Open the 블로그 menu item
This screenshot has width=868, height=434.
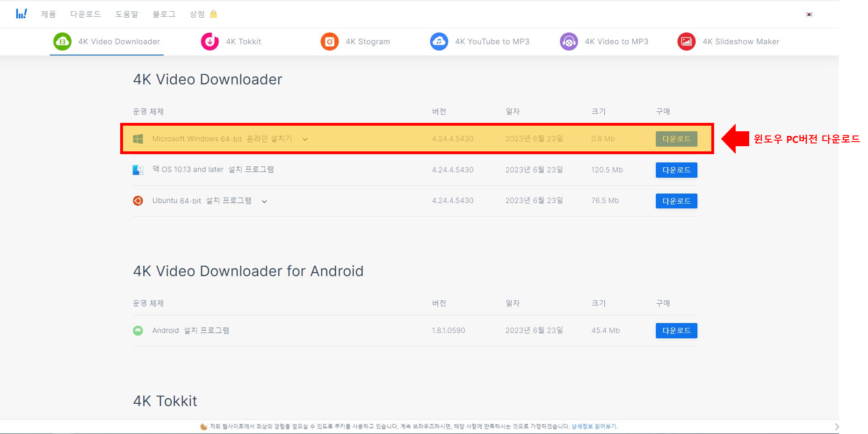(164, 14)
